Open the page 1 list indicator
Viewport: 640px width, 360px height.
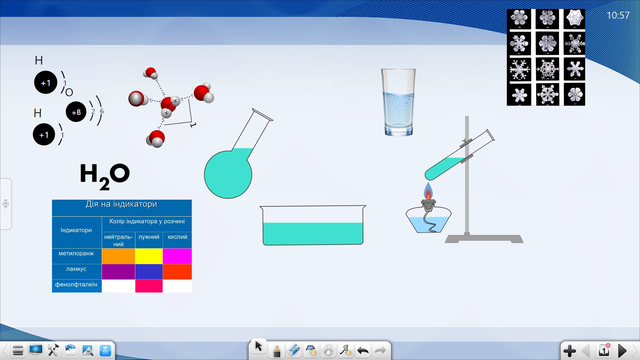click(x=604, y=350)
